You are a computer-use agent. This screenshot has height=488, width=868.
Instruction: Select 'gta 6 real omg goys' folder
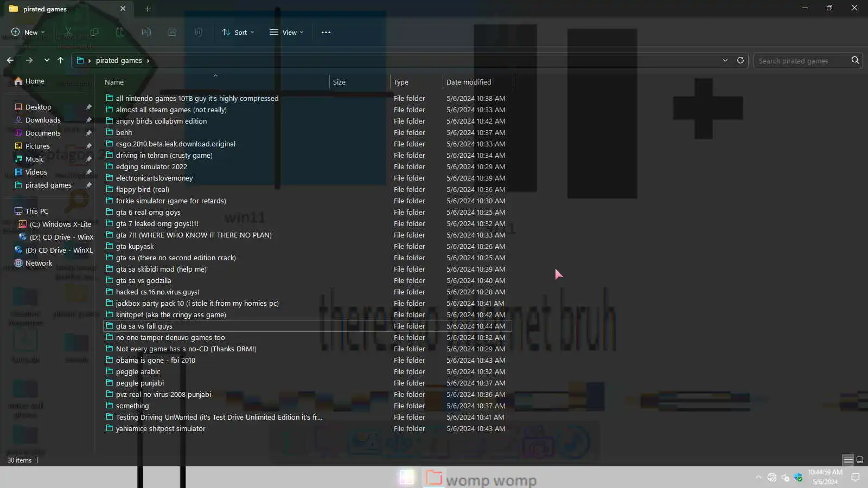tap(307, 212)
